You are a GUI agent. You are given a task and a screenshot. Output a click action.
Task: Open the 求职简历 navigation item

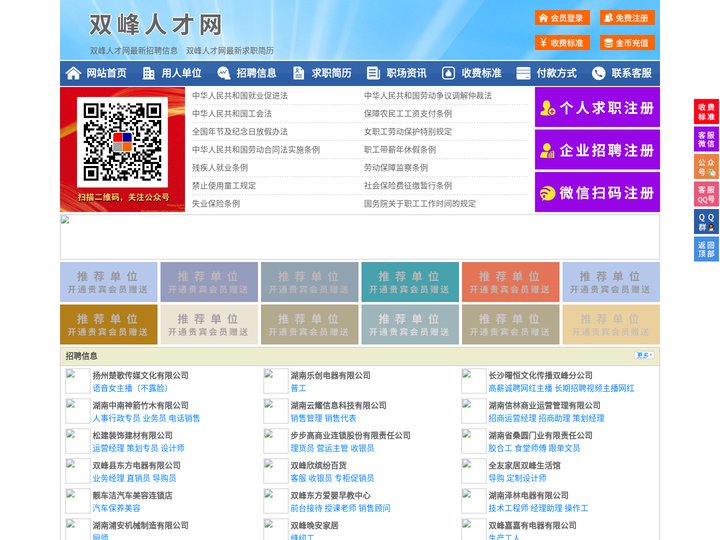332,73
